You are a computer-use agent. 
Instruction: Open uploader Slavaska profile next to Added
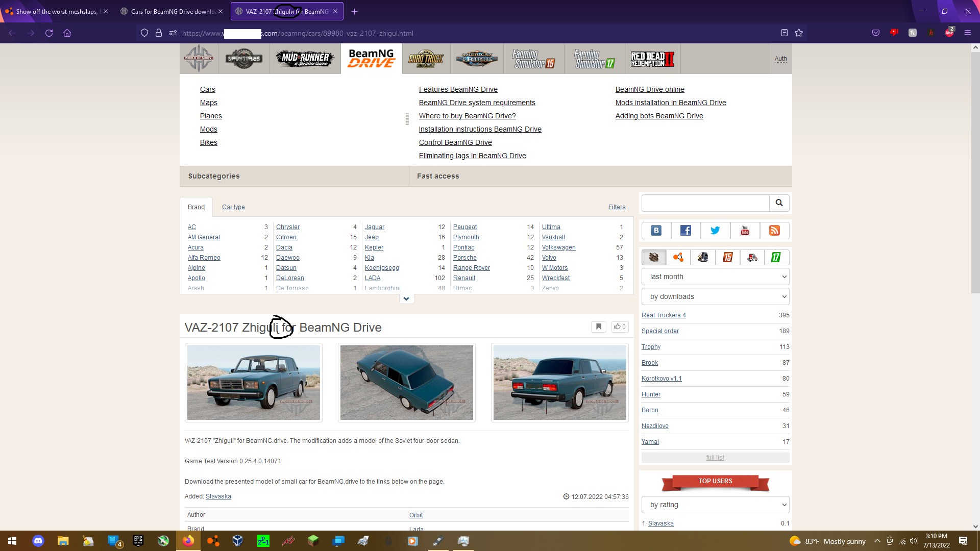pos(218,496)
